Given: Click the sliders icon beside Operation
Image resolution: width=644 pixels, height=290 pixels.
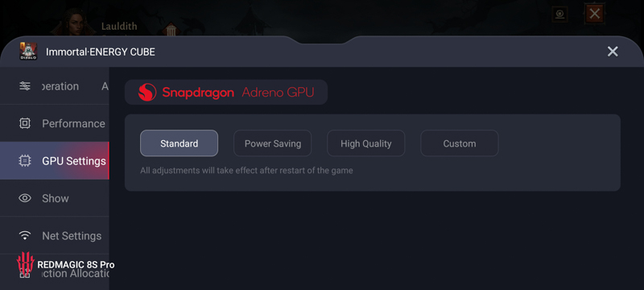Looking at the screenshot, I should pyautogui.click(x=25, y=86).
